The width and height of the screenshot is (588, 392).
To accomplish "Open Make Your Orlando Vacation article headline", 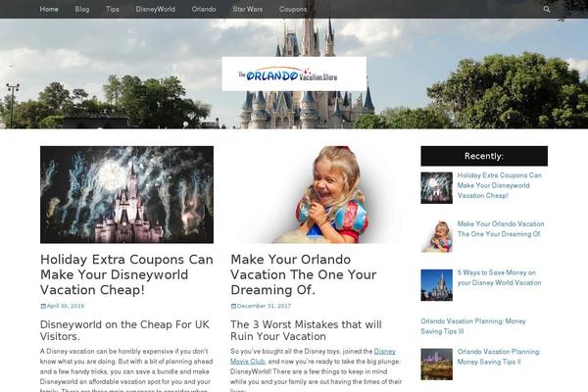I will coord(304,274).
